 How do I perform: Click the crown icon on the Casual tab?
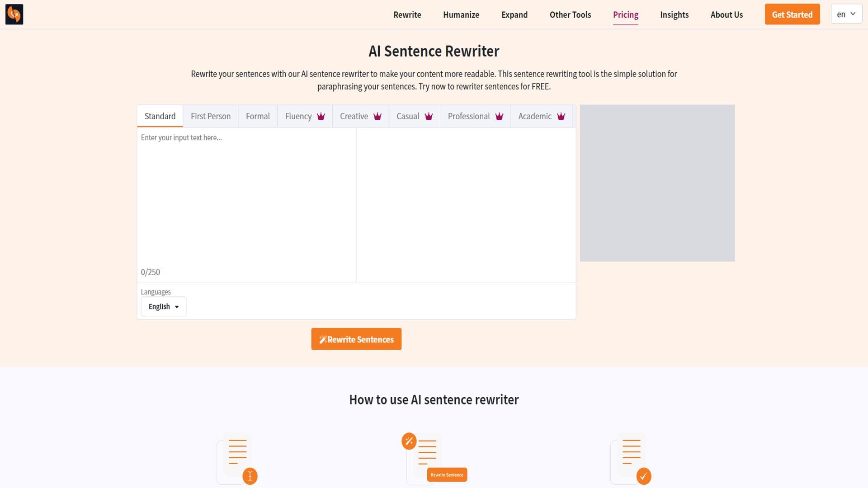click(x=429, y=117)
